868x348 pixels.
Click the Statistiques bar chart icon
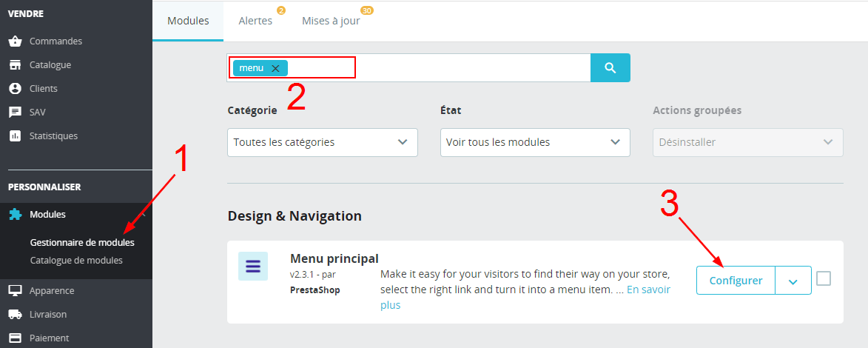click(15, 136)
